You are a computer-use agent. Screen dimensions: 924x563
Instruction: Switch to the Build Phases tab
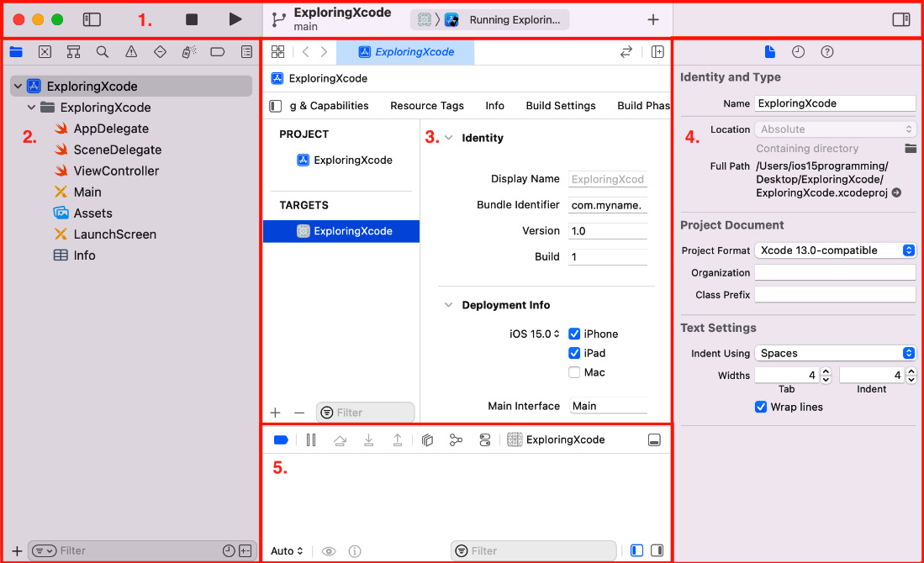pos(643,106)
